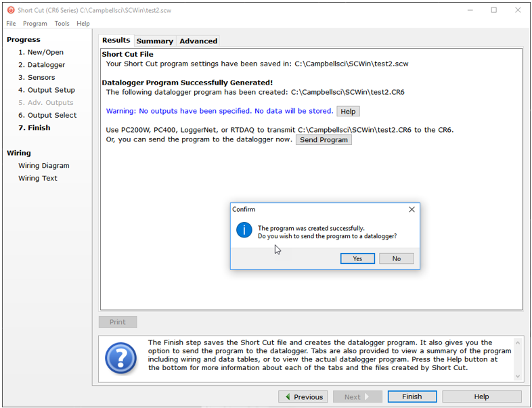Open the Help menu
Viewport: 532px width, 408px height.
coord(83,24)
